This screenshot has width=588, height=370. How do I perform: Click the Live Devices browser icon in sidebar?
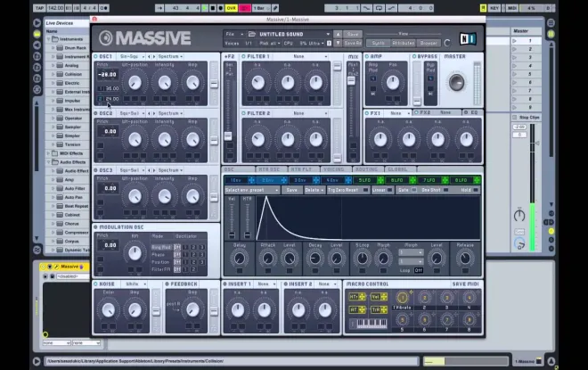(37, 34)
